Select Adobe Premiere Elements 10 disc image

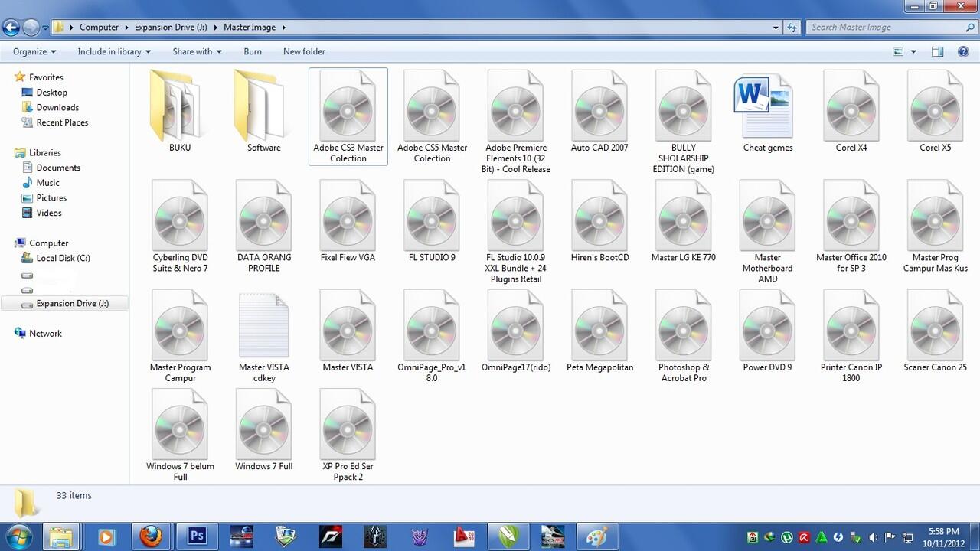[x=516, y=122]
